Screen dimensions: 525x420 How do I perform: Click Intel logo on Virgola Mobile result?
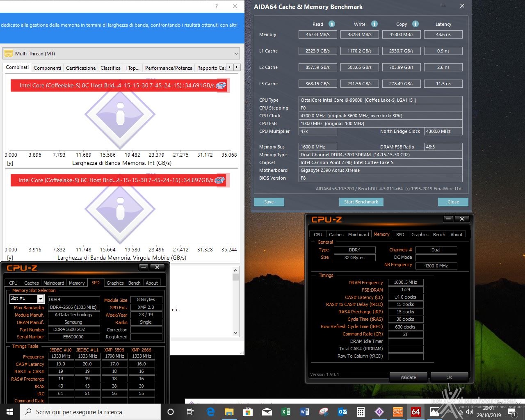coord(220,180)
